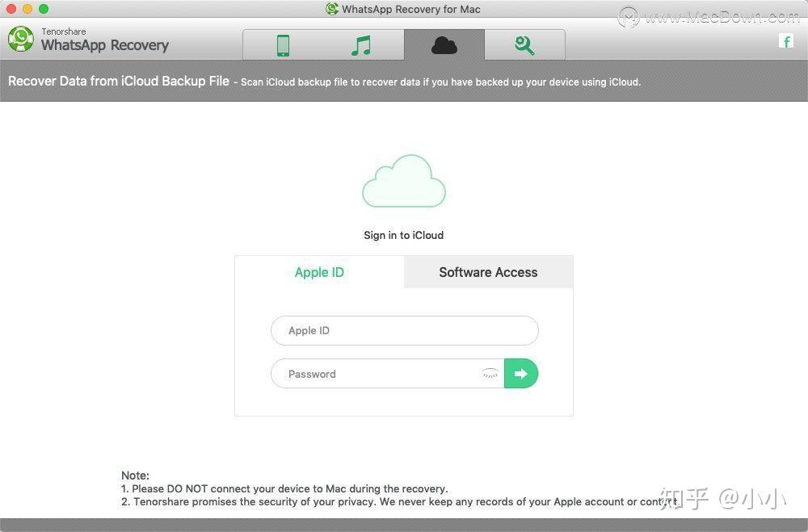Viewport: 808px width, 532px height.
Task: Click the Tenorshare privacy promise note
Action: [401, 501]
